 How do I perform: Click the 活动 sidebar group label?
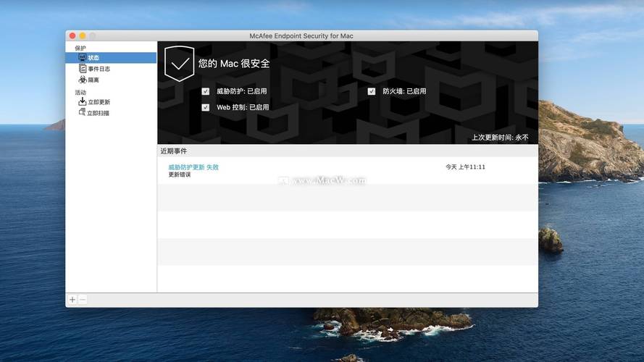(x=80, y=93)
